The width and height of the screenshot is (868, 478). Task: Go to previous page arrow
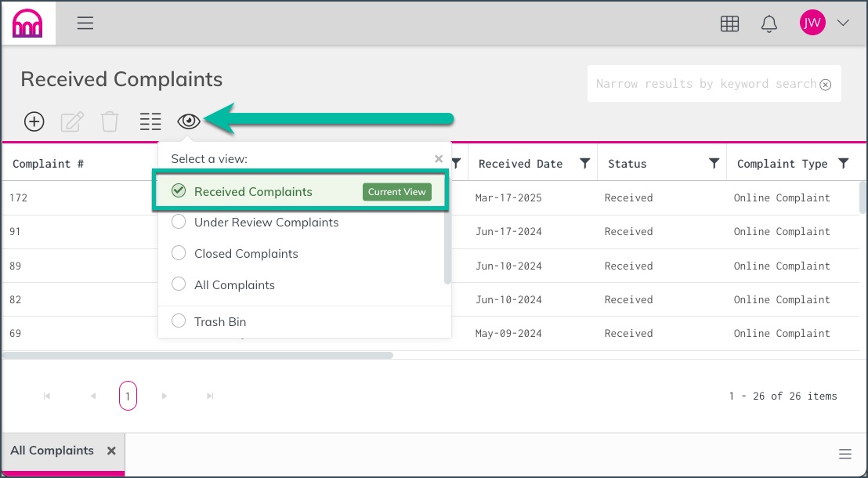[x=93, y=396]
